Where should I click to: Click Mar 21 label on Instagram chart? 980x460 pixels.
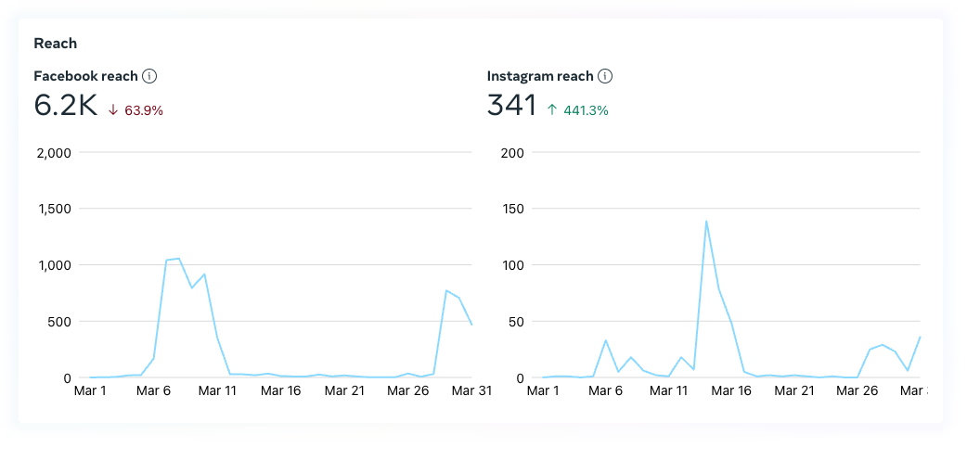(794, 391)
